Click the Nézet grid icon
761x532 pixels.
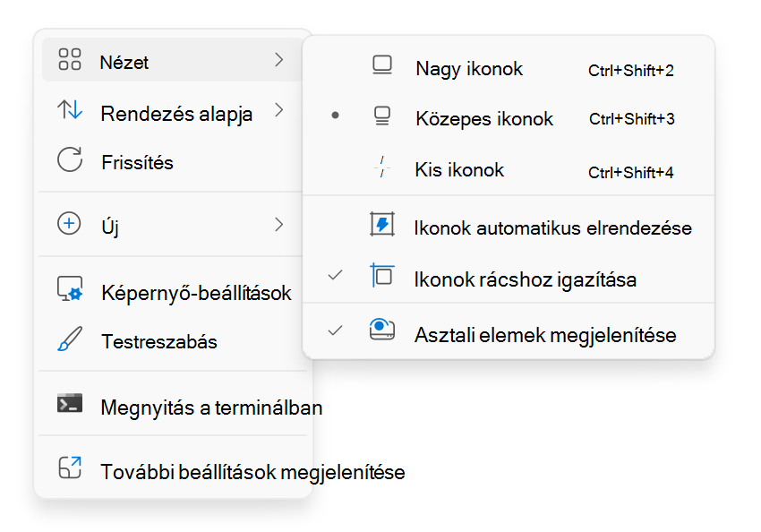(x=70, y=59)
